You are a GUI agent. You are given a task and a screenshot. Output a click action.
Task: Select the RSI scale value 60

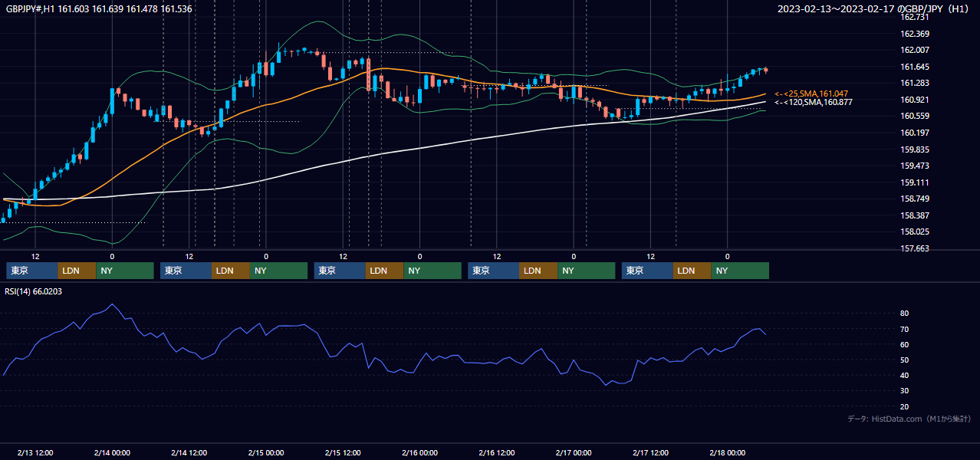(x=905, y=344)
